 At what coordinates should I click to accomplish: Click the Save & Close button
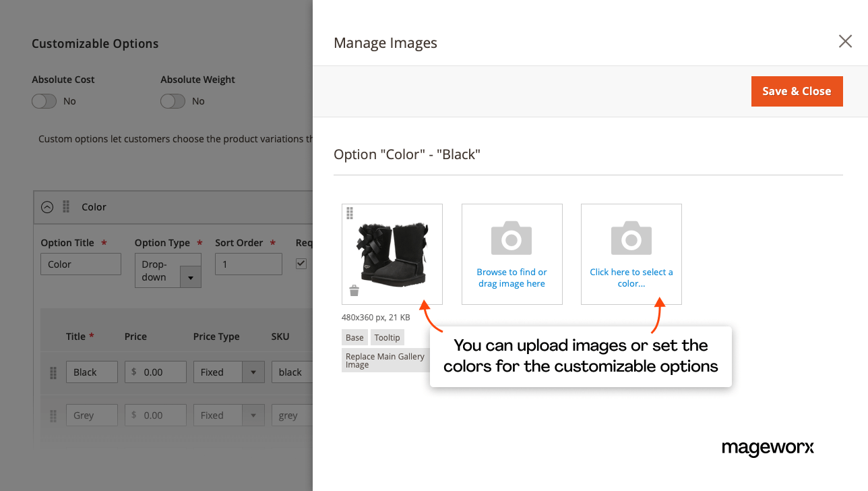(x=797, y=91)
